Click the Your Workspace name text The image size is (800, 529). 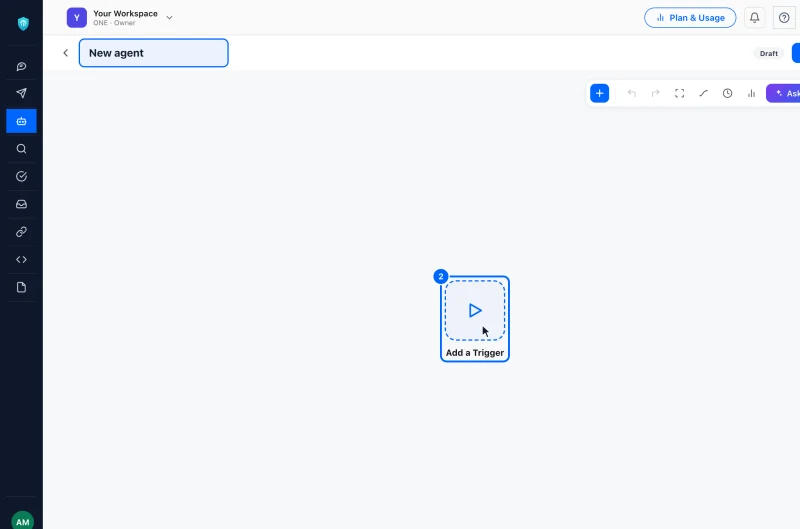click(x=125, y=13)
